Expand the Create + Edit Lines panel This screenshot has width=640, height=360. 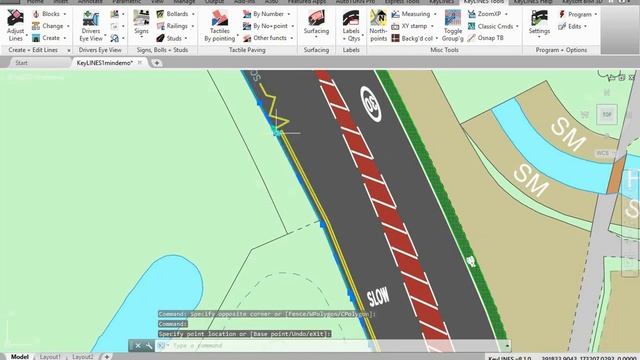[x=69, y=50]
